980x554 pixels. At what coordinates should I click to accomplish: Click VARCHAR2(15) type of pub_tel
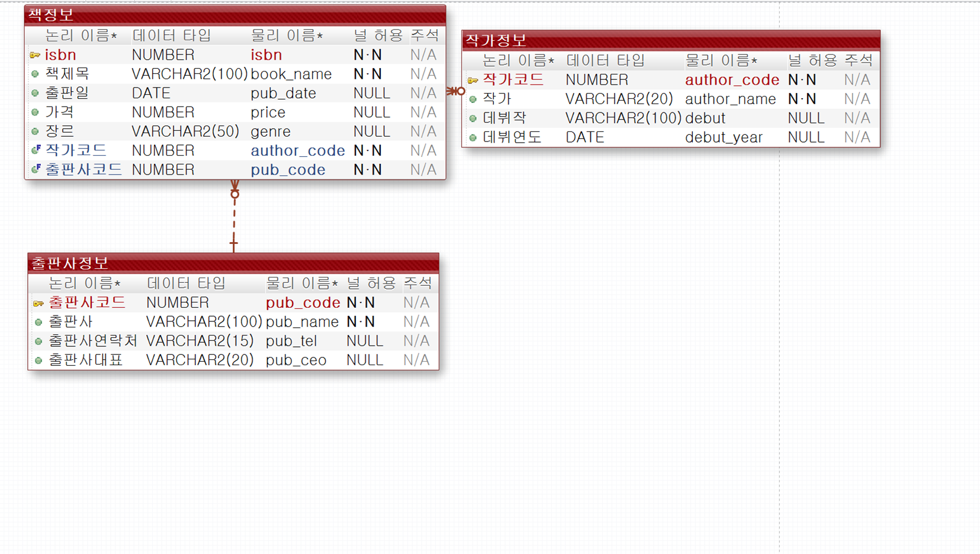click(200, 341)
